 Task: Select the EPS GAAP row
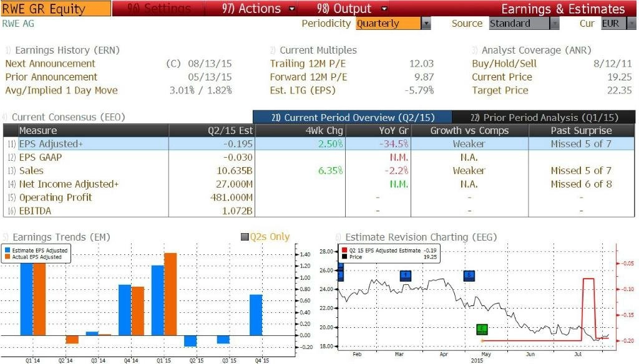[319, 157]
